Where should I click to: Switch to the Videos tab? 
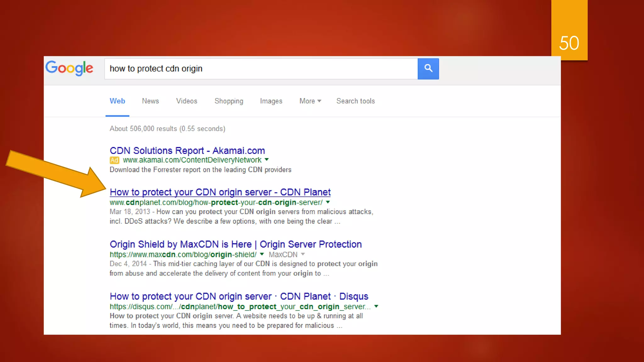tap(186, 101)
